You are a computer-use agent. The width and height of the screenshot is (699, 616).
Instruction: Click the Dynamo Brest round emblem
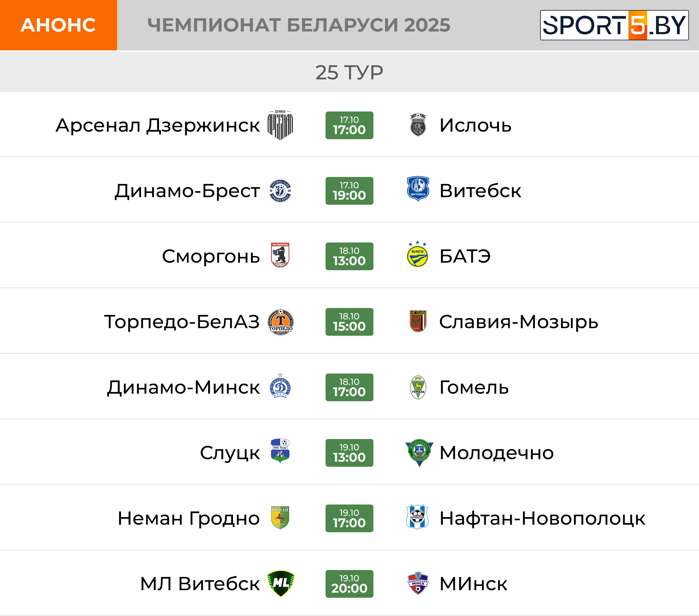tap(280, 191)
